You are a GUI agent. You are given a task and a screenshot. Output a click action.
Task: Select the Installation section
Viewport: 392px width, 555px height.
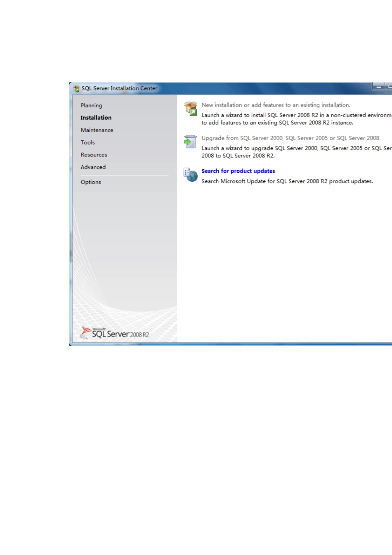click(x=96, y=118)
